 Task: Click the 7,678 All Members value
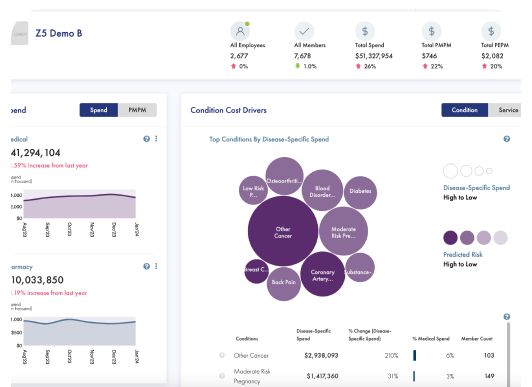point(302,56)
